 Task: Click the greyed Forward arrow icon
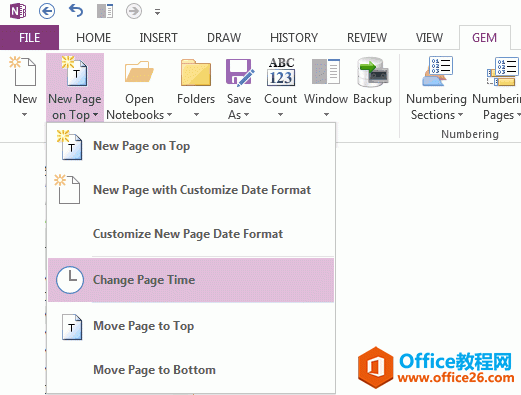(x=134, y=11)
